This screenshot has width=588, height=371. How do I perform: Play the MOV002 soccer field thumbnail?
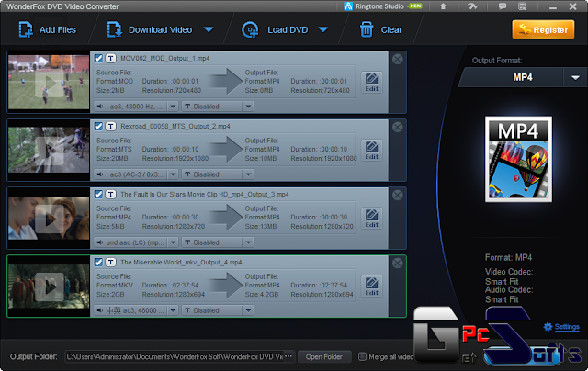pyautogui.click(x=49, y=84)
